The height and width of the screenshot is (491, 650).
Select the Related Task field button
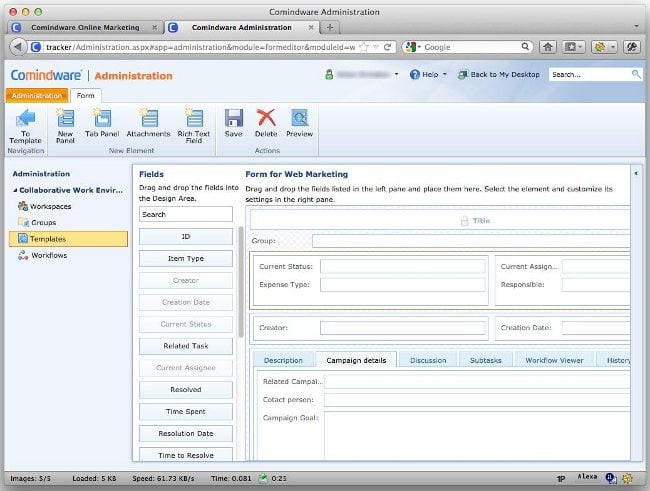186,346
